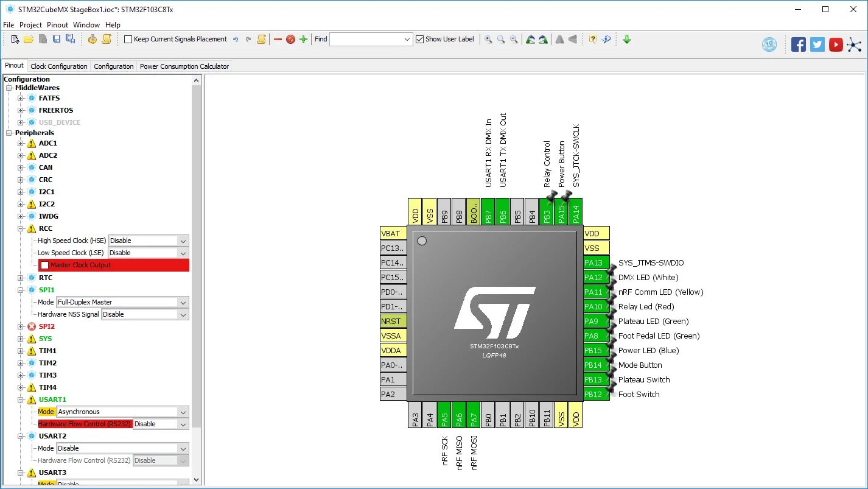
Task: Click the Save As double-floppy icon
Action: [70, 39]
